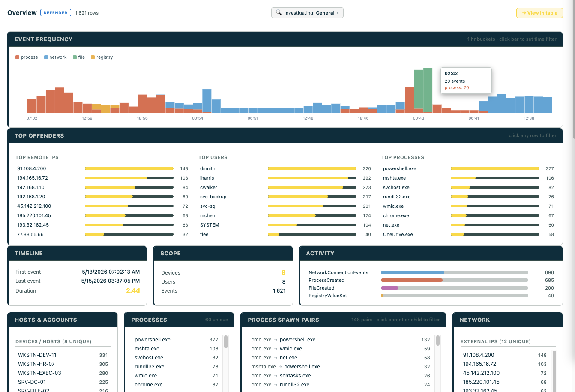Click the tallest blue network bar near 00:54
Screen dimensions: 575x392
[207, 101]
